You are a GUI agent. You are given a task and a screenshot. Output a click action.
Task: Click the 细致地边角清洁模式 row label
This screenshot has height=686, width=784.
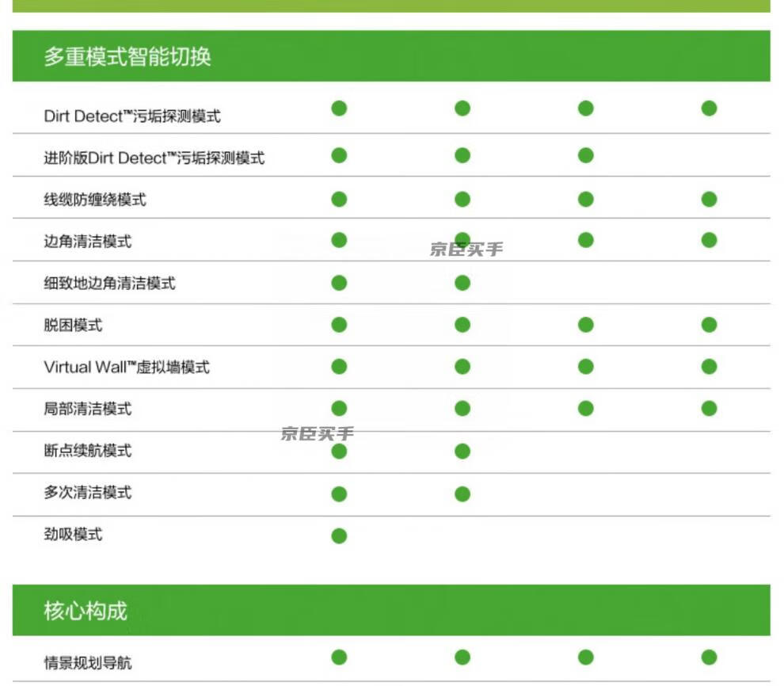tap(109, 283)
